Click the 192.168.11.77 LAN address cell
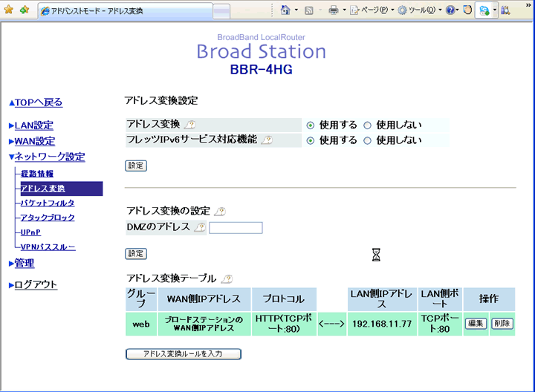535x392 pixels. point(382,324)
